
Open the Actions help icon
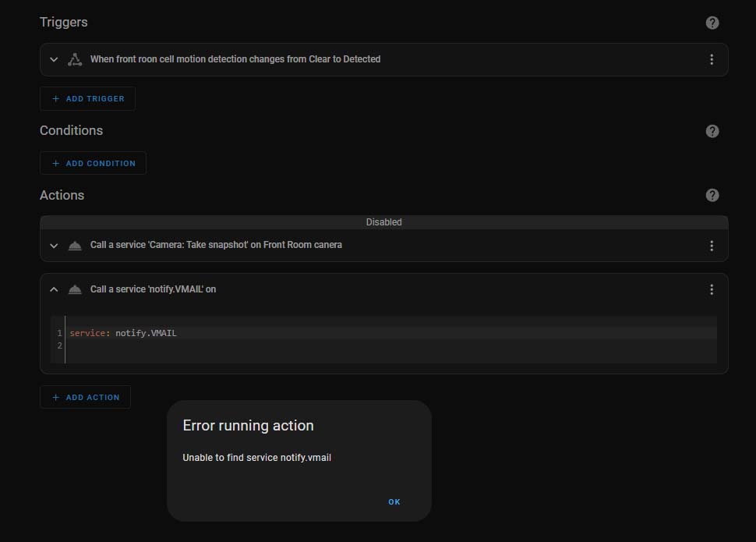tap(712, 195)
